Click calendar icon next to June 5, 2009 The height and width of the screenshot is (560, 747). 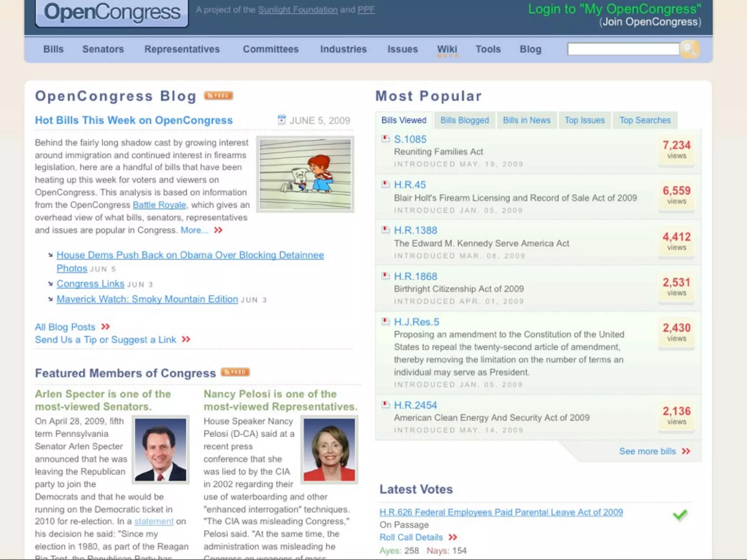coord(282,120)
